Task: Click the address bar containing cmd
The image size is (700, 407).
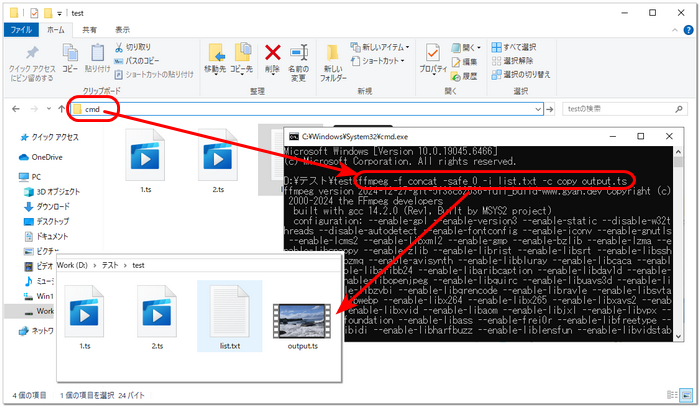Action: 306,109
